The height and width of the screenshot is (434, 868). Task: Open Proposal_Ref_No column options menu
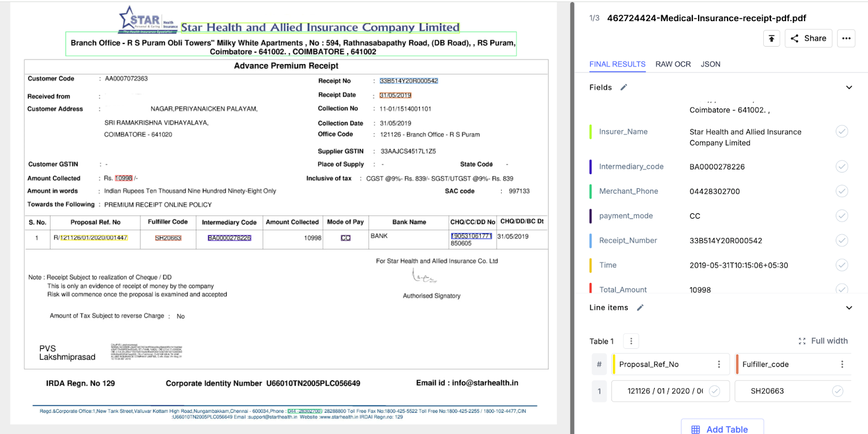tap(719, 365)
